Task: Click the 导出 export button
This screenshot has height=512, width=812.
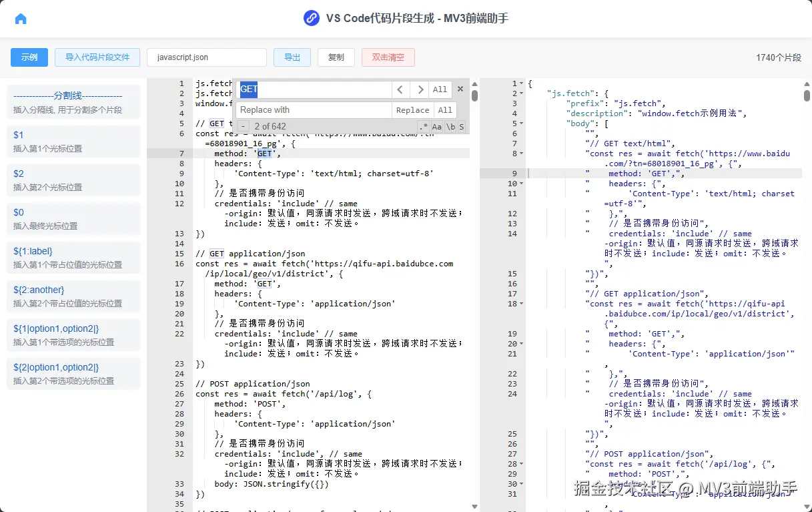Action: click(292, 57)
